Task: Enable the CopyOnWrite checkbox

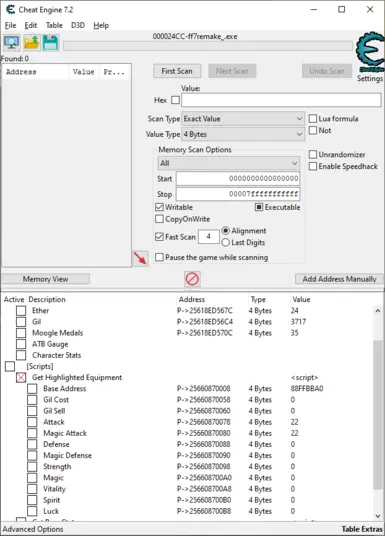Action: point(159,219)
